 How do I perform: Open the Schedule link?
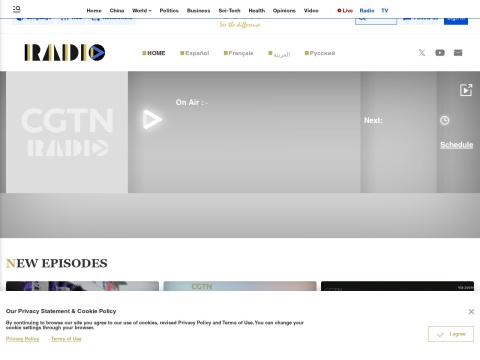(456, 145)
